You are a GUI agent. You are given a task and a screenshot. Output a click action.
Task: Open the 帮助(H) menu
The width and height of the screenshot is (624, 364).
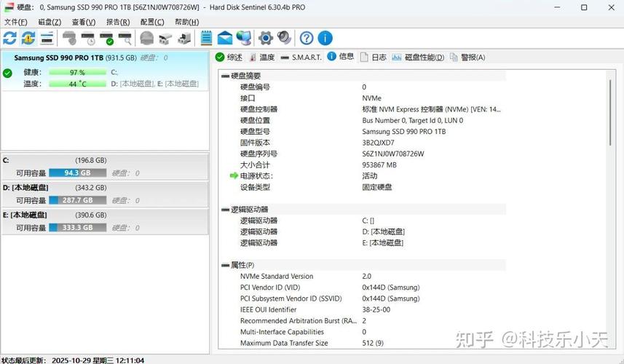186,22
